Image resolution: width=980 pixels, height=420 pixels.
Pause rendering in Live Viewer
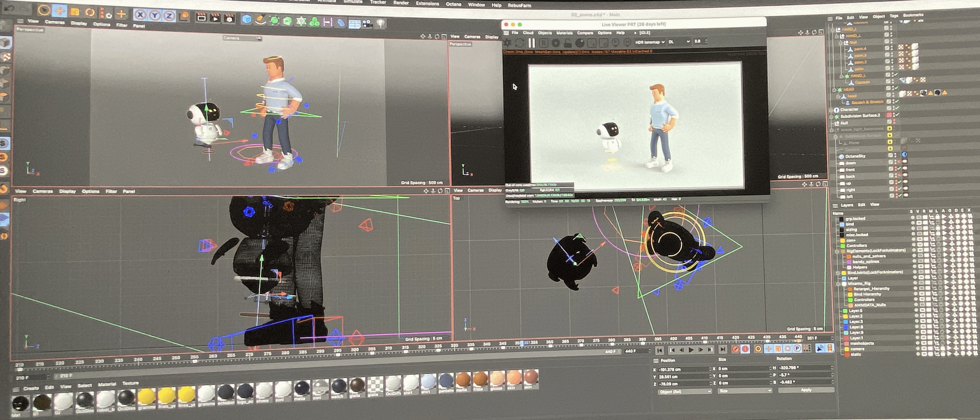tap(532, 43)
